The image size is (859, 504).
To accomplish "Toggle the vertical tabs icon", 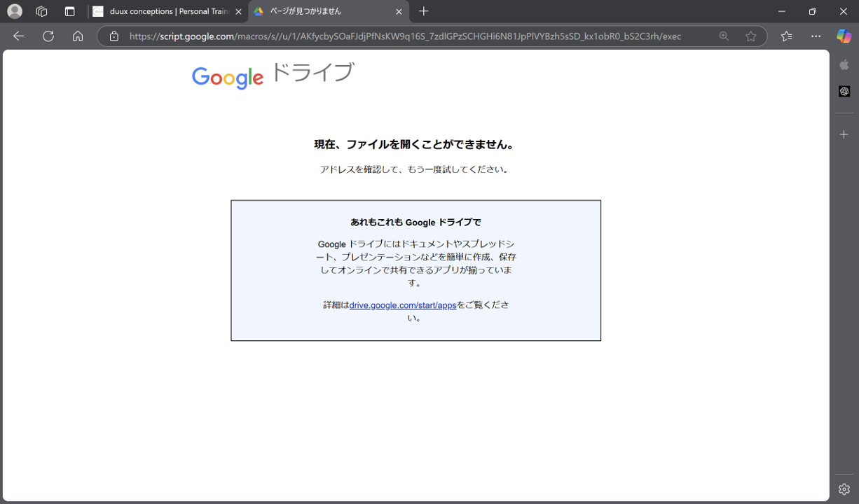I will 69,11.
